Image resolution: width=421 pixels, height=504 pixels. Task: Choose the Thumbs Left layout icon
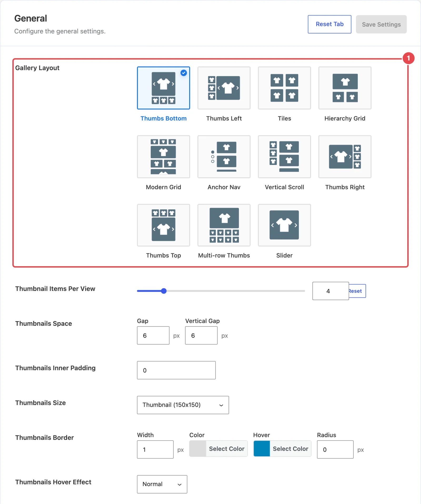224,88
